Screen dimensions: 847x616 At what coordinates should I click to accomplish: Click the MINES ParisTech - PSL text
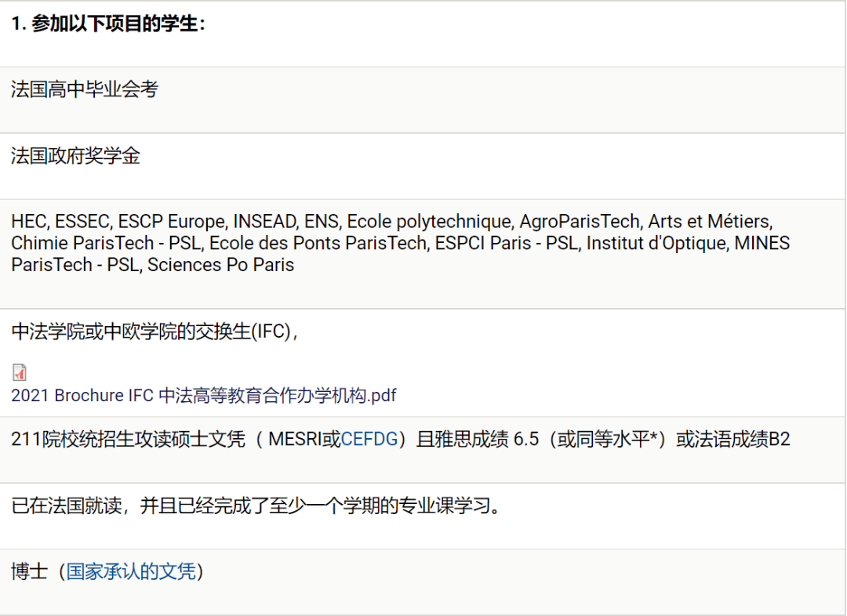point(400,254)
